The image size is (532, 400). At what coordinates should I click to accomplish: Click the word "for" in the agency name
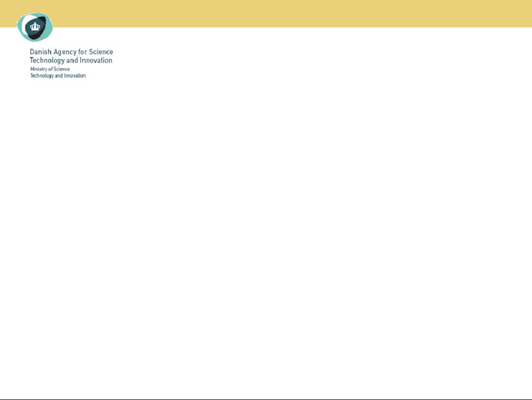84,52
